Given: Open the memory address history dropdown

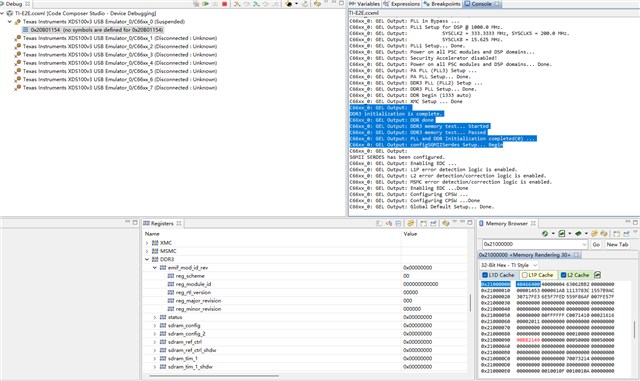Looking at the screenshot, I should [x=584, y=245].
